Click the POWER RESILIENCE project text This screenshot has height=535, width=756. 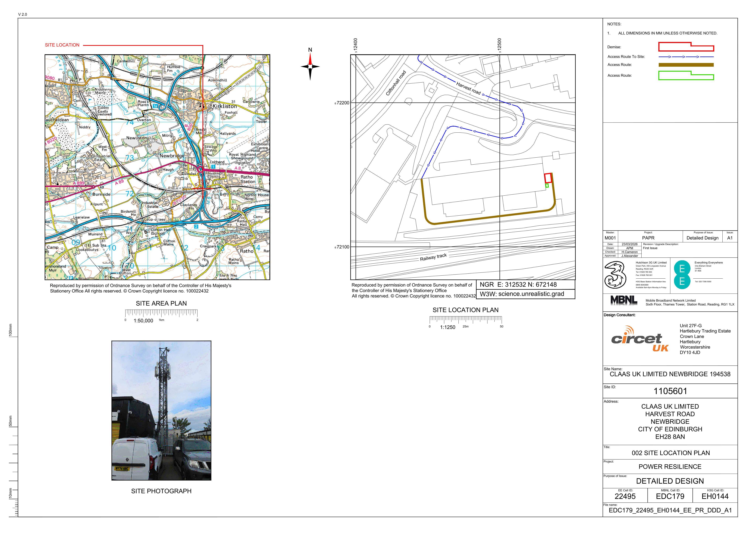coord(670,467)
